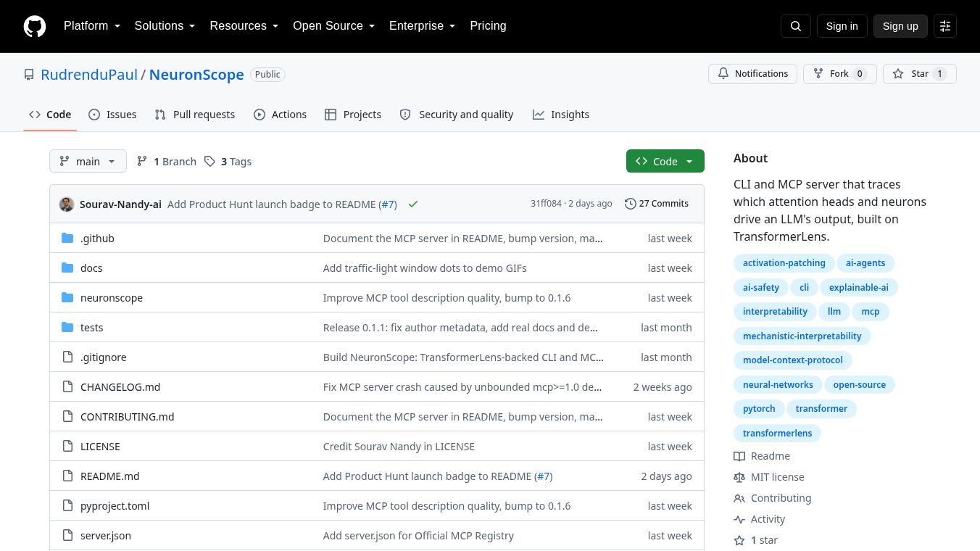Screen dimensions: 980x551
Task: View the 27 Commits link
Action: [x=657, y=204]
